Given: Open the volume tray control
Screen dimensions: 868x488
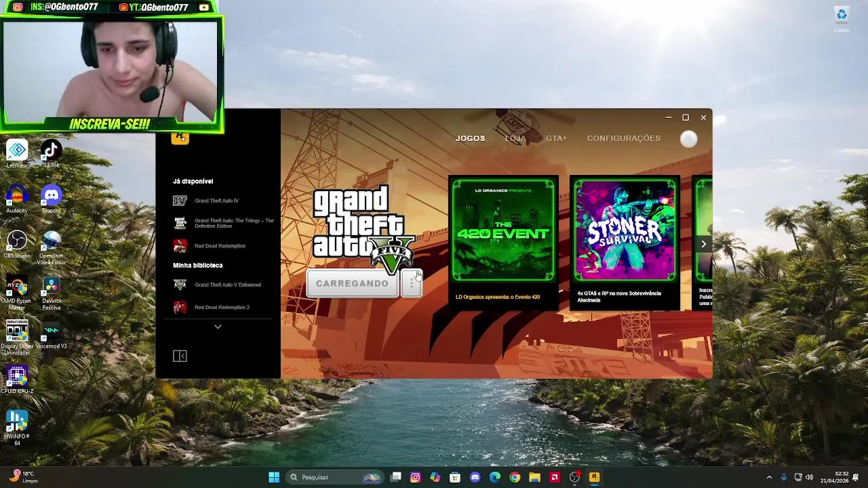Looking at the screenshot, I should tap(810, 477).
